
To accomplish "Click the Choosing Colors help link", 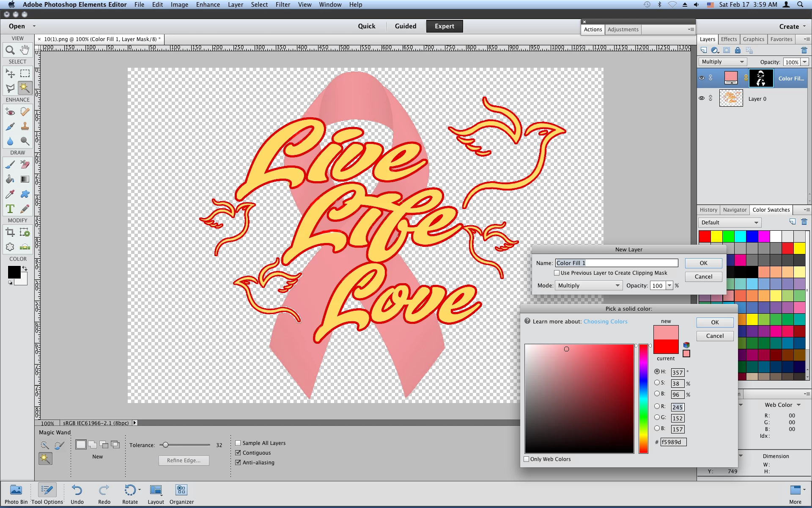I will point(605,322).
